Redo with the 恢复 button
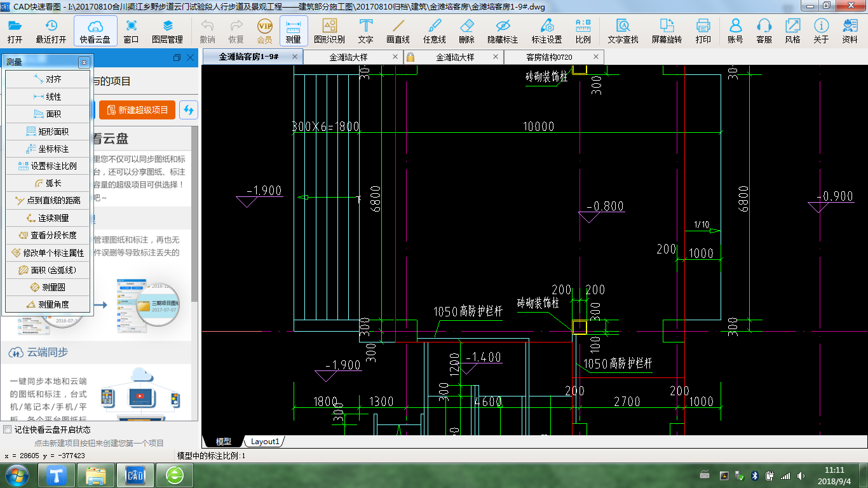This screenshot has width=868, height=488. tap(236, 31)
